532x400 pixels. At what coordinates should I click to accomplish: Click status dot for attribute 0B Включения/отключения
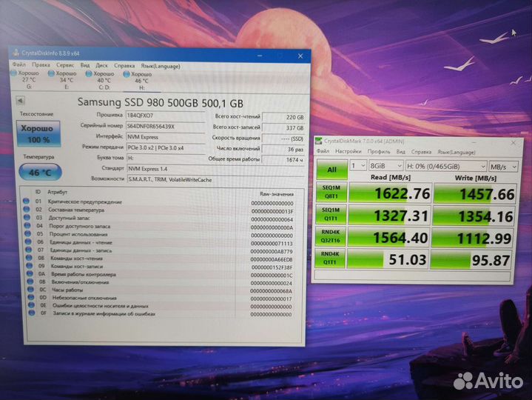(x=30, y=281)
